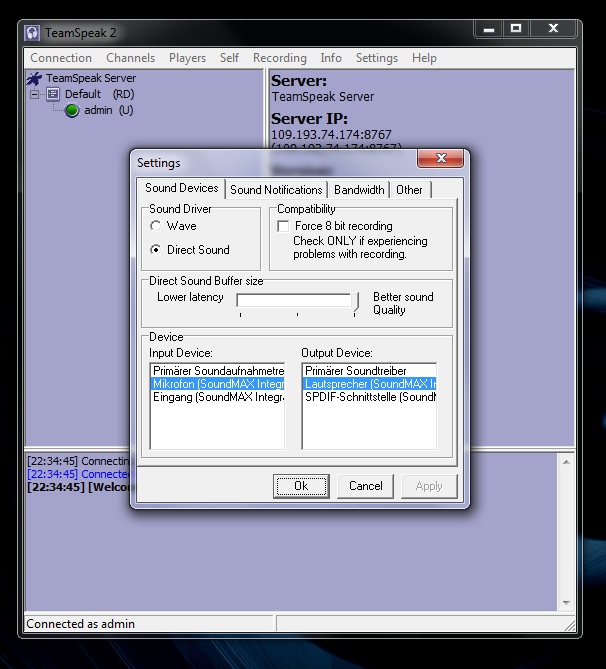Click log scrollbar down arrow
The width and height of the screenshot is (606, 669).
tap(566, 602)
